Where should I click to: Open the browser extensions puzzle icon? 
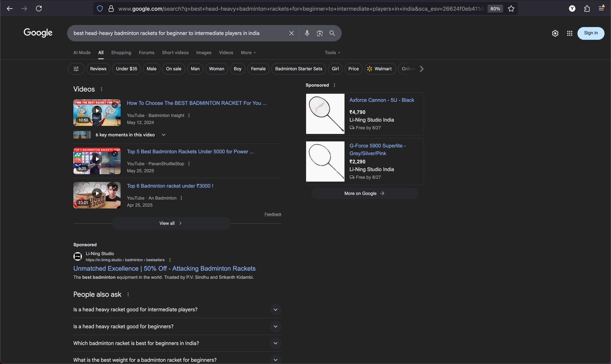pos(587,8)
